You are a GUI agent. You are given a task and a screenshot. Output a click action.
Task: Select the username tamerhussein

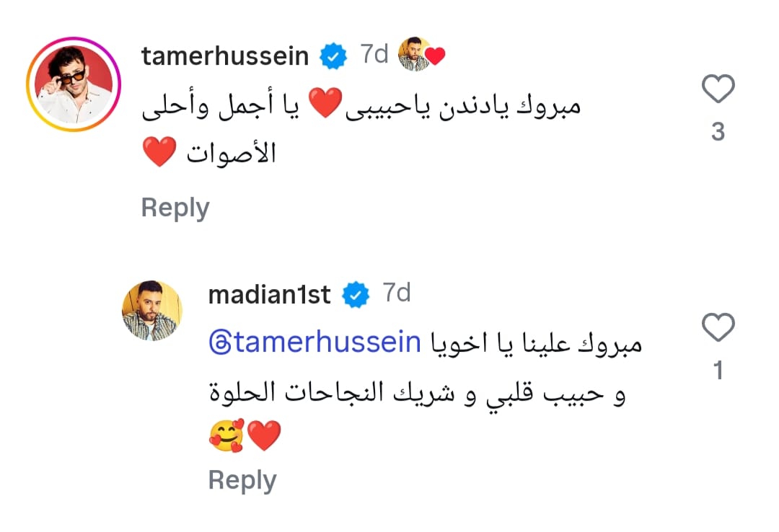pos(225,55)
